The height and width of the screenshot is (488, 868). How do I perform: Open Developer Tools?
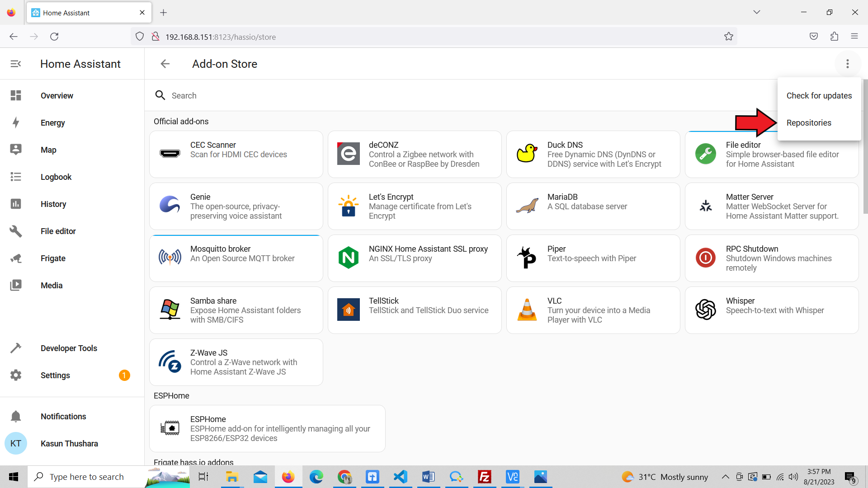coord(72,348)
